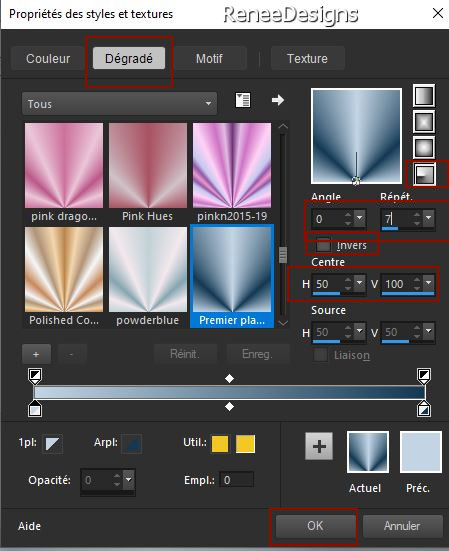Toggle the Invers checkbox

[x=323, y=245]
